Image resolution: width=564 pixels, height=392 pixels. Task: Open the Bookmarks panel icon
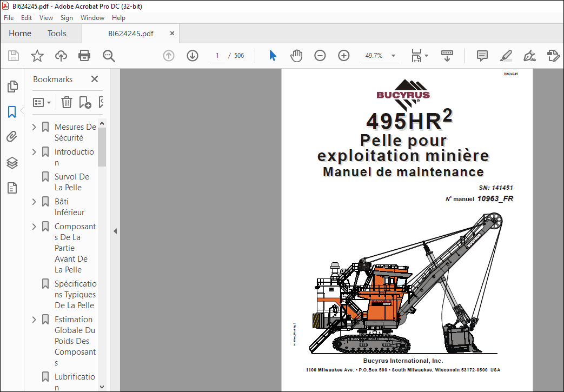(12, 112)
